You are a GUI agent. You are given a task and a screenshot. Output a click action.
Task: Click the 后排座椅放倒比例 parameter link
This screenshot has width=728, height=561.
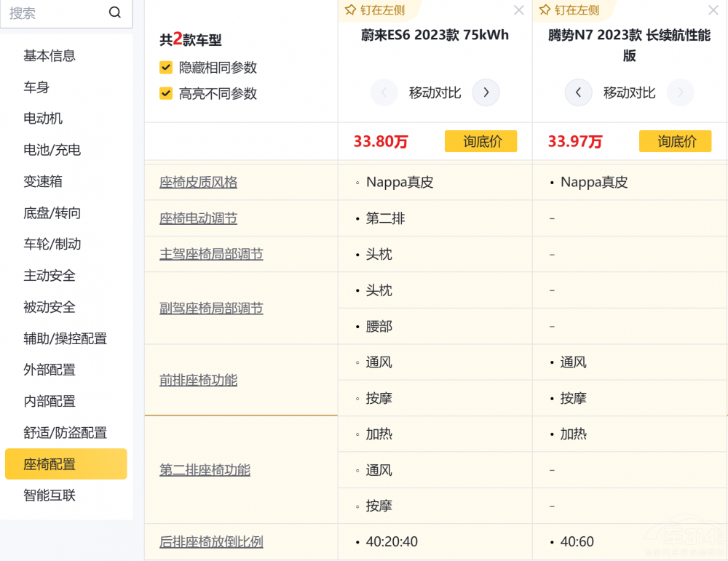[211, 542]
